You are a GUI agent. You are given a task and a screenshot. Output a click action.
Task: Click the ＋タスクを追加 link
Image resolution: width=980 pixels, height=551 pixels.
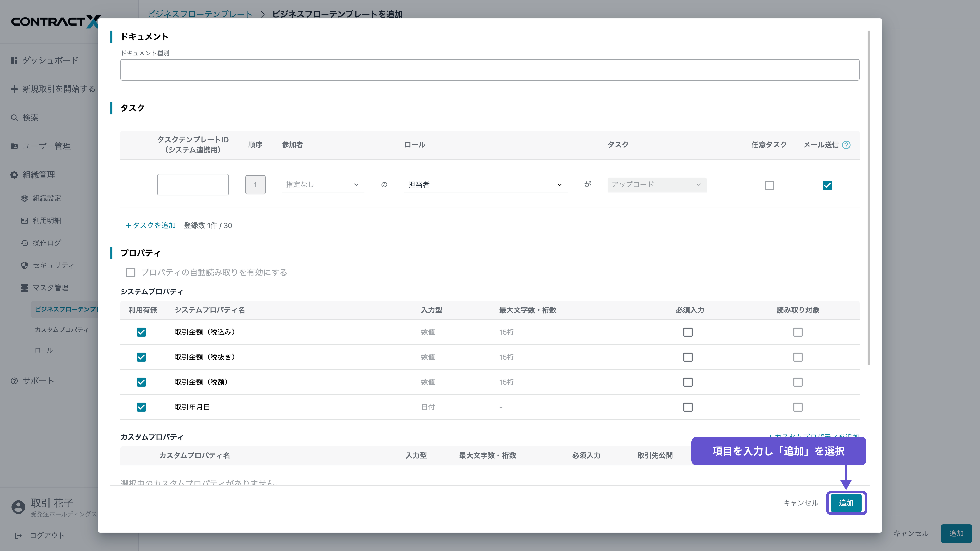pos(151,226)
